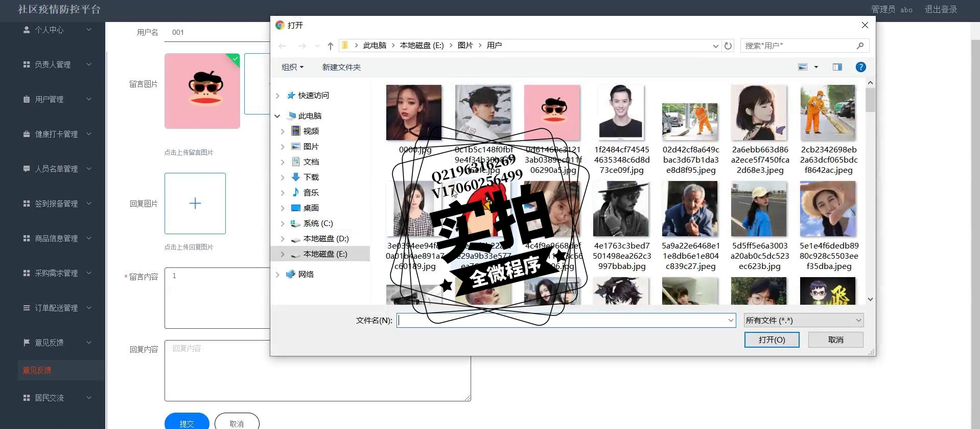Select the 下载 folder in navigation tree
Image resolution: width=980 pixels, height=429 pixels.
[305, 177]
